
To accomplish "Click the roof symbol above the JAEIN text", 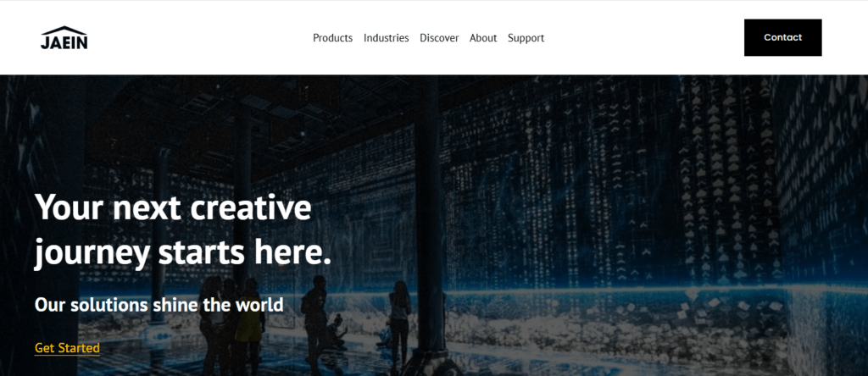I will (64, 29).
